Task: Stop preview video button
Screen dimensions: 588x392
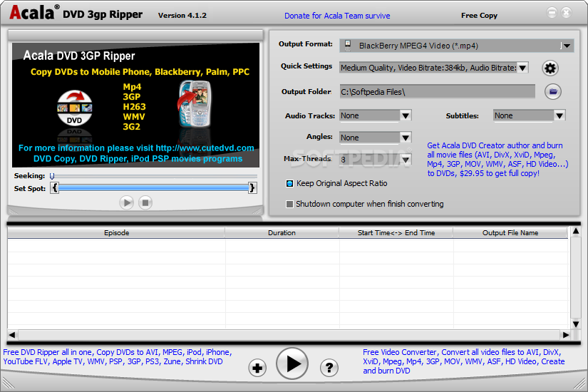Action: 145,203
